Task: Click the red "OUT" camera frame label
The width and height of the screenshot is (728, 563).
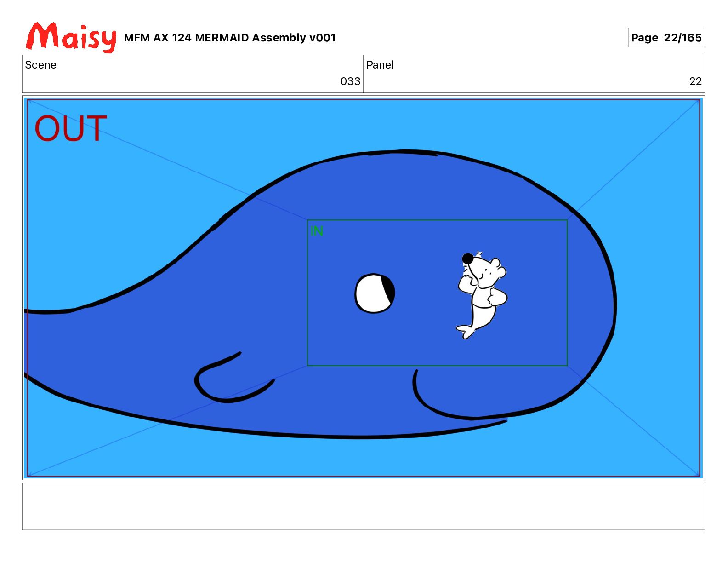Action: pyautogui.click(x=71, y=128)
